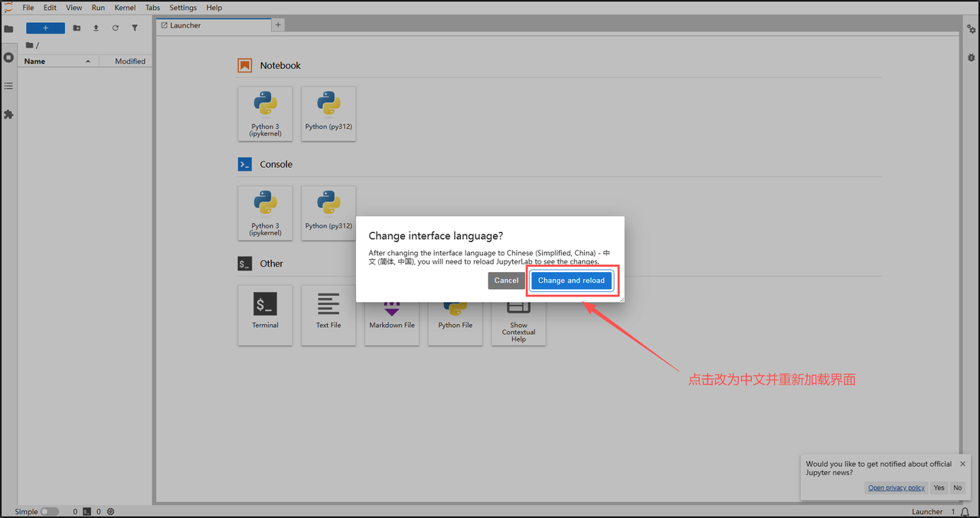Toggle the Simple interface mode switch
980x518 pixels.
(x=49, y=512)
